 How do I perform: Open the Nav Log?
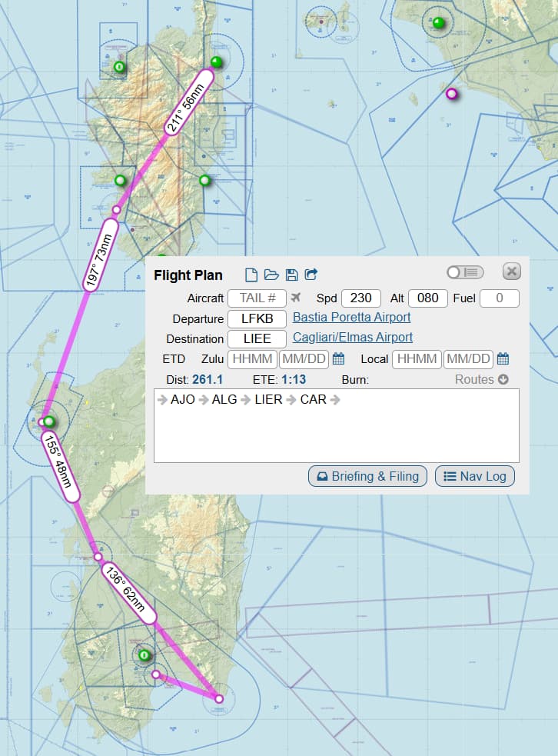tap(475, 476)
